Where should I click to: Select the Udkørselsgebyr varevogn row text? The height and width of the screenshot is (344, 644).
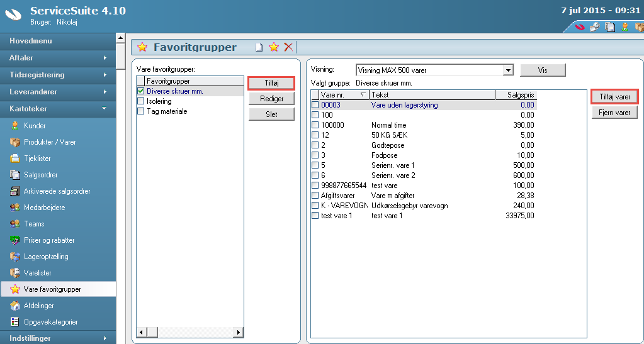point(409,206)
